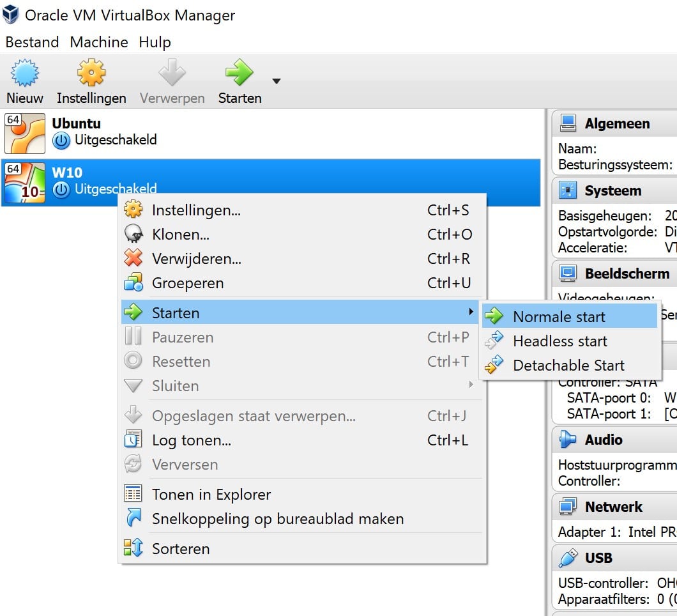677x616 pixels.
Task: Click the W10 virtual machine icon
Action: 25,182
